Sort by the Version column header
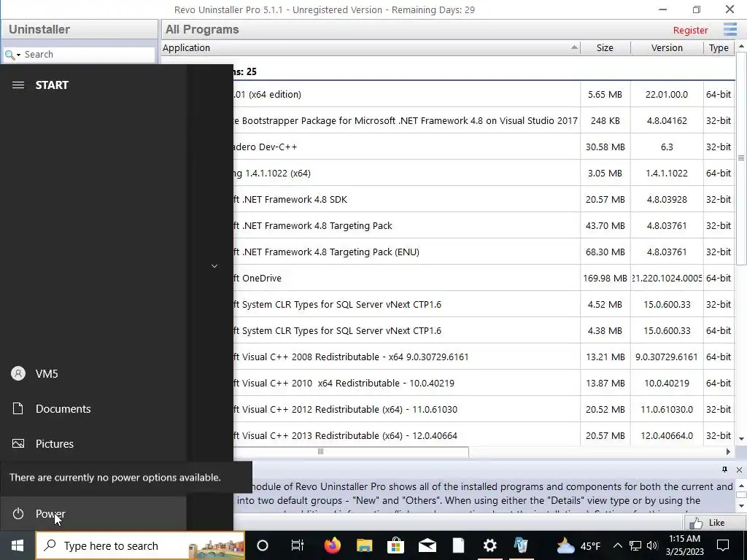747x560 pixels. tap(667, 47)
